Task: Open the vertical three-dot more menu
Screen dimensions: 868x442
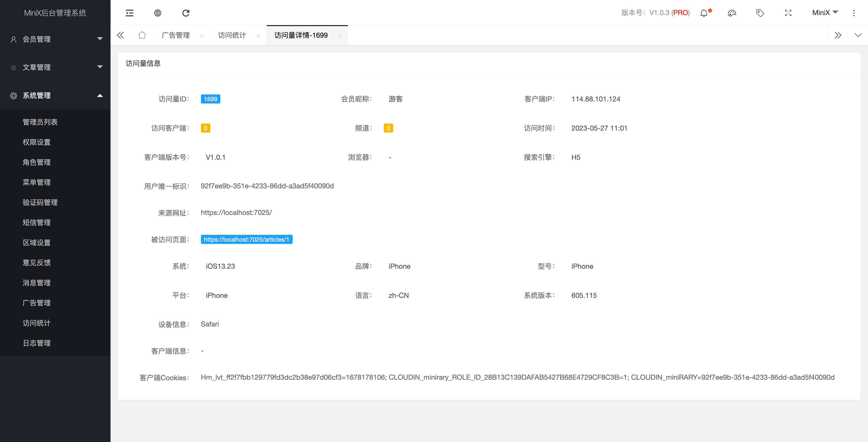Action: [854, 13]
